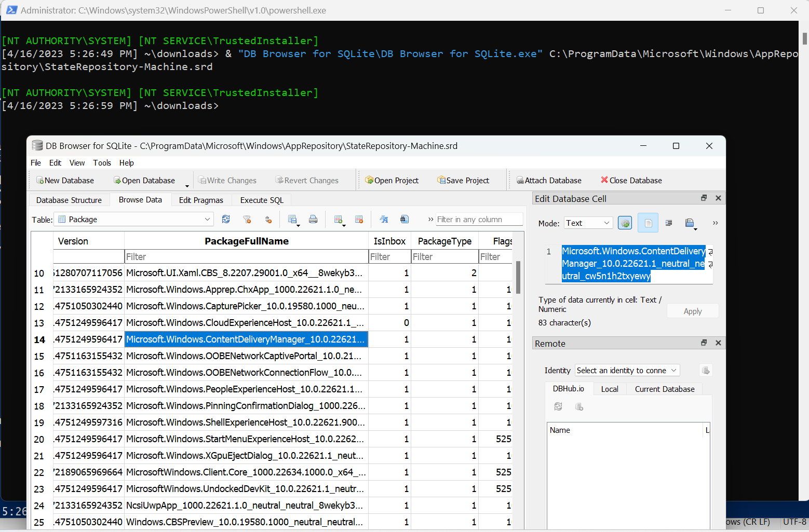Click the PackageFullName column filter field
The height and width of the screenshot is (532, 809).
[x=246, y=256]
